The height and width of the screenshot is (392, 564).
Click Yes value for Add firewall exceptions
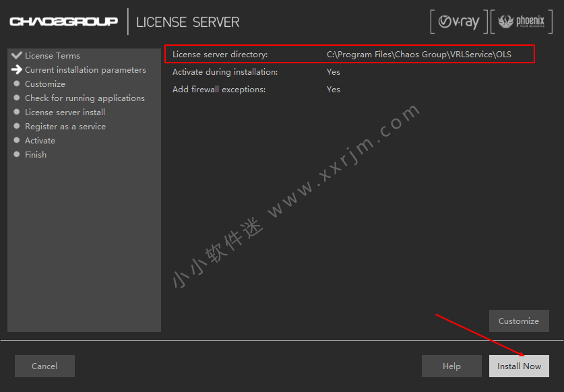pyautogui.click(x=334, y=89)
